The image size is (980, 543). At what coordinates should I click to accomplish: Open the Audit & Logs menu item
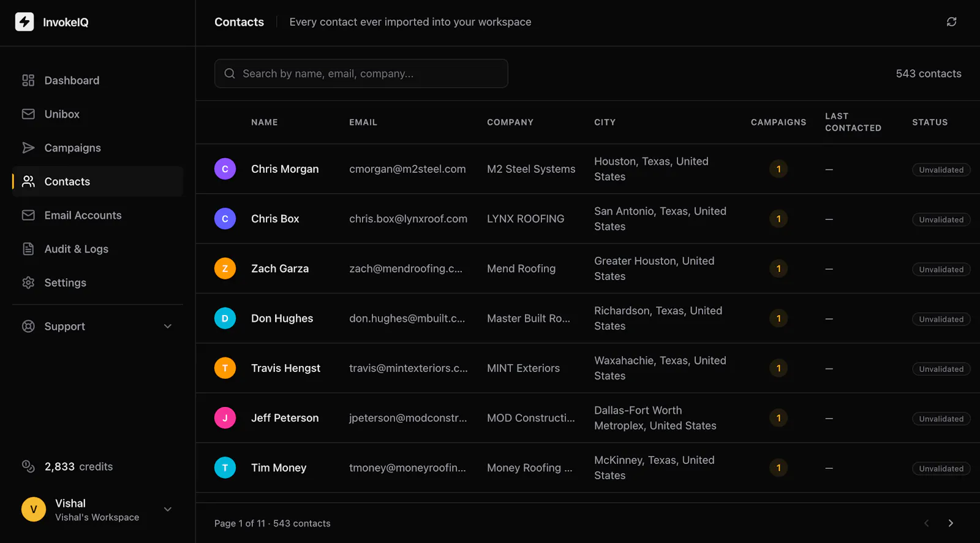point(97,249)
